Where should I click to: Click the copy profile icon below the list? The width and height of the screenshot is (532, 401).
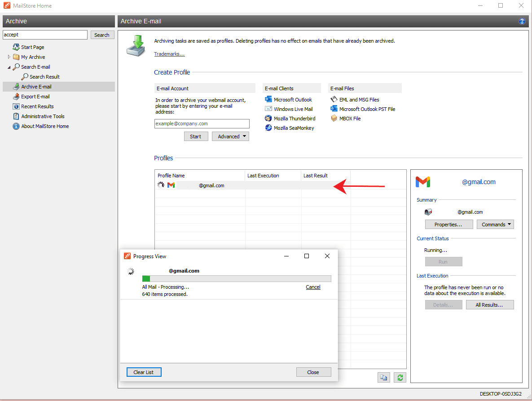tap(384, 377)
